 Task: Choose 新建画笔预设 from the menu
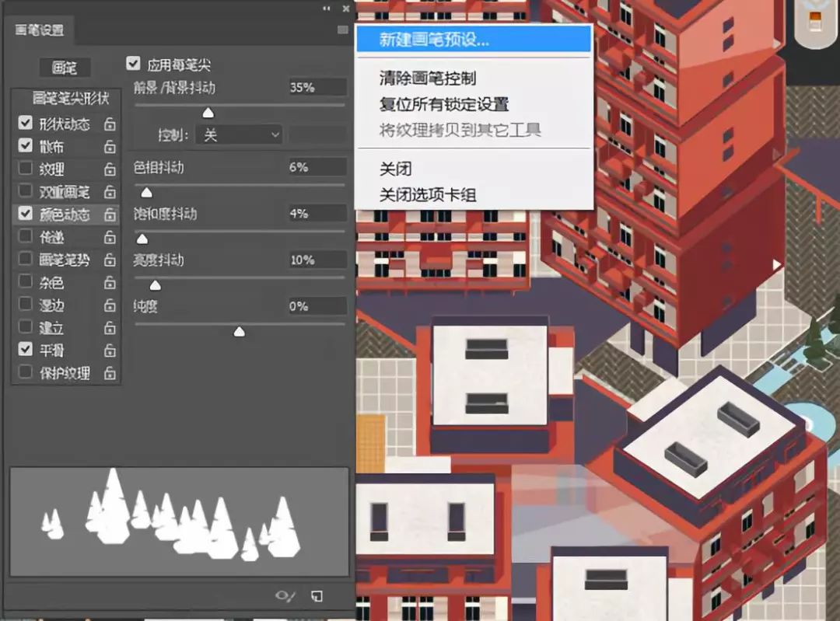pos(434,40)
